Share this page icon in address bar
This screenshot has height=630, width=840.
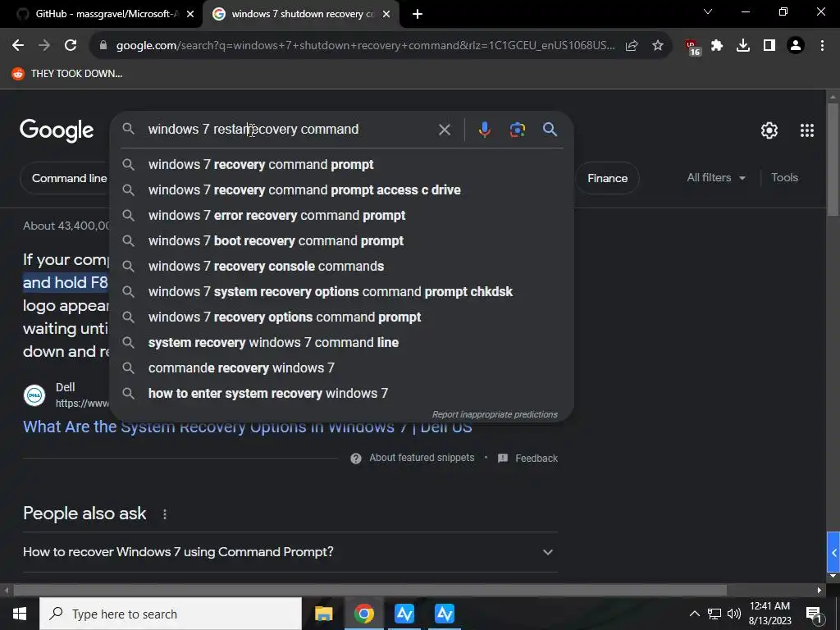click(x=632, y=46)
